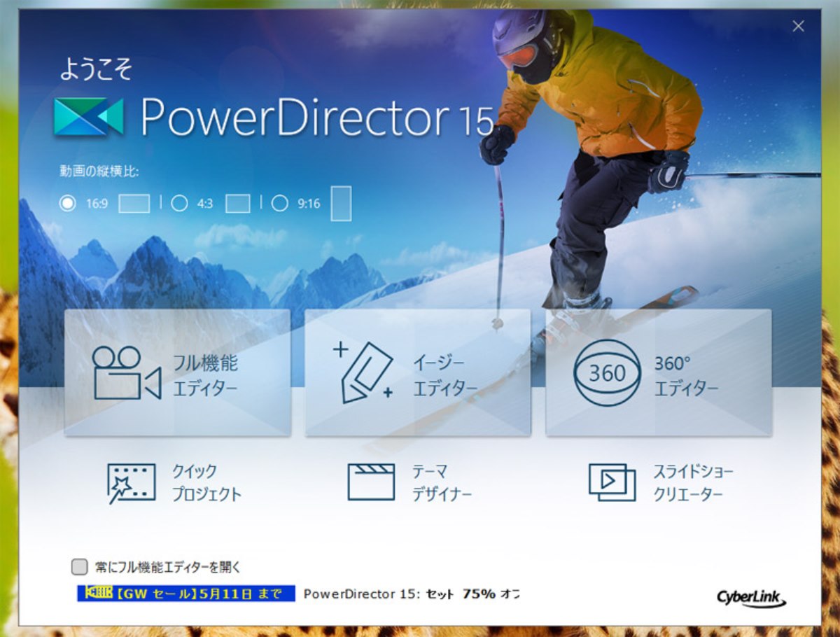Screen dimensions: 840x637
Task: Click the Full Feature Editor camera icon
Action: [x=127, y=373]
